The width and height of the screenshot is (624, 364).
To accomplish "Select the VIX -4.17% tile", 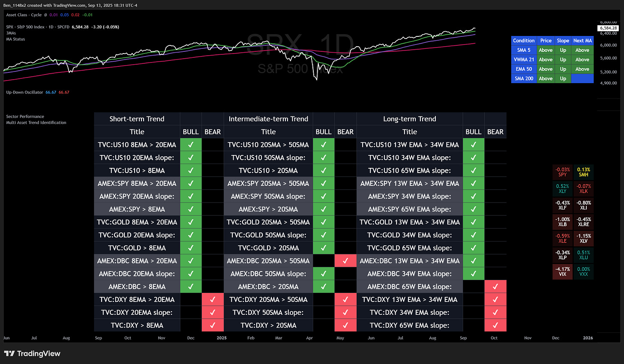I will 563,272.
